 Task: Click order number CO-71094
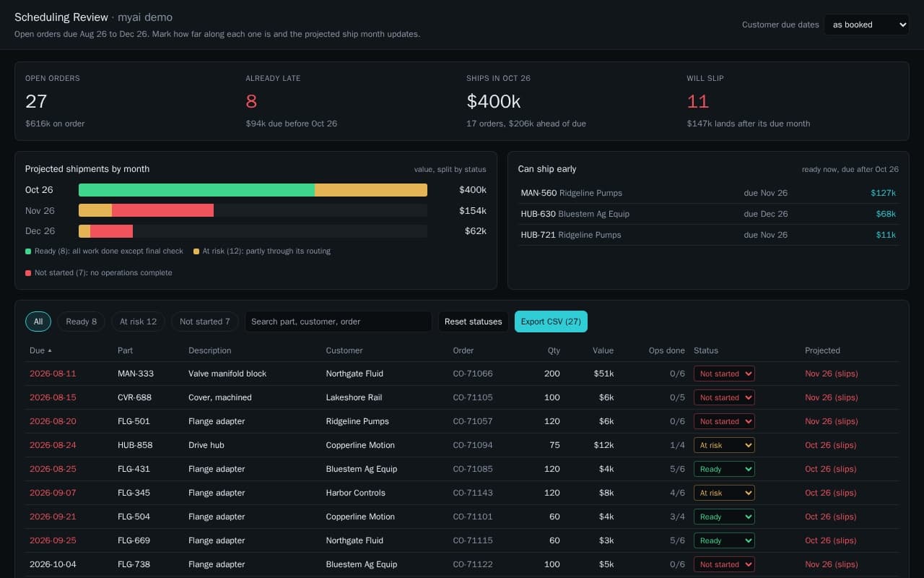tap(473, 445)
